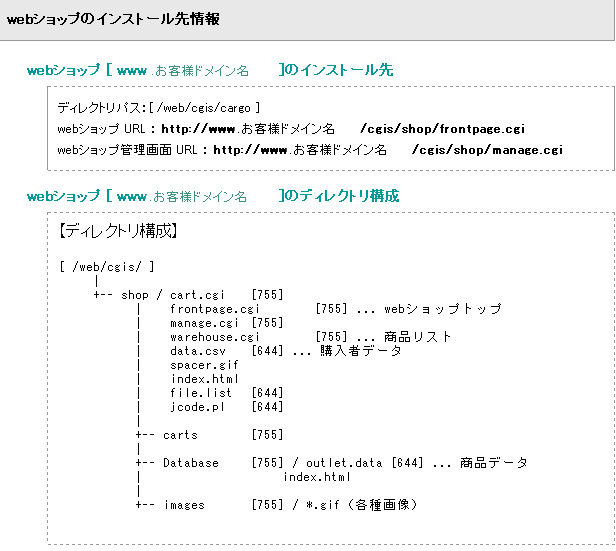This screenshot has width=616, height=551.
Task: Select data.csv in the directory tree
Action: coord(198,351)
